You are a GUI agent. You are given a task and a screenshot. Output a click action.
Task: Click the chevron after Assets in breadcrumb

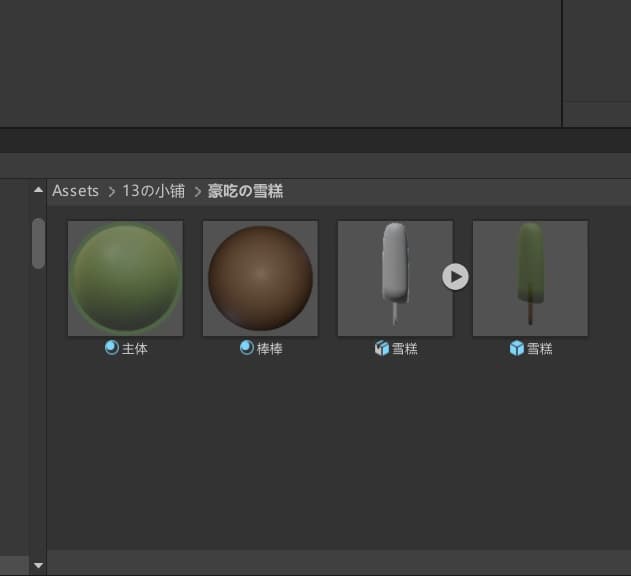click(111, 191)
